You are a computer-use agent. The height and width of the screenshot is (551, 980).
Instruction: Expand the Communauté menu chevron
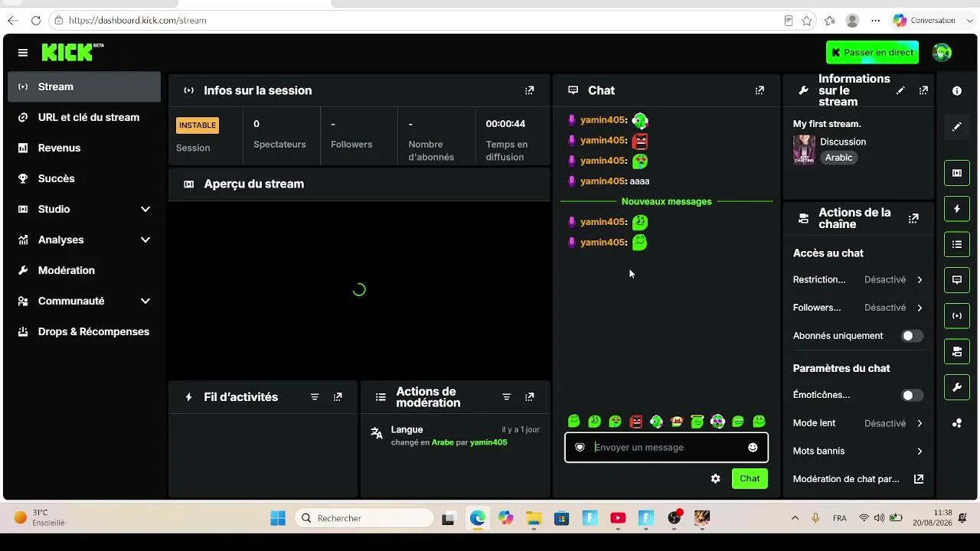coord(145,302)
